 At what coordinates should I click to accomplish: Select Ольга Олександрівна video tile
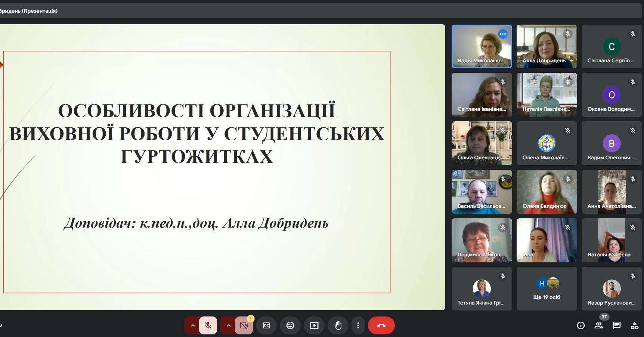(482, 143)
